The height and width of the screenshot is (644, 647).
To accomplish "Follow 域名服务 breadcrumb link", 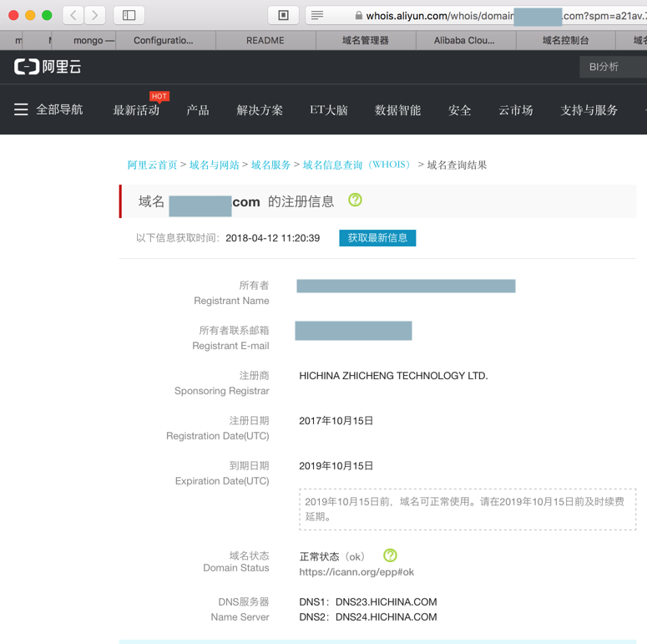I will (x=270, y=165).
